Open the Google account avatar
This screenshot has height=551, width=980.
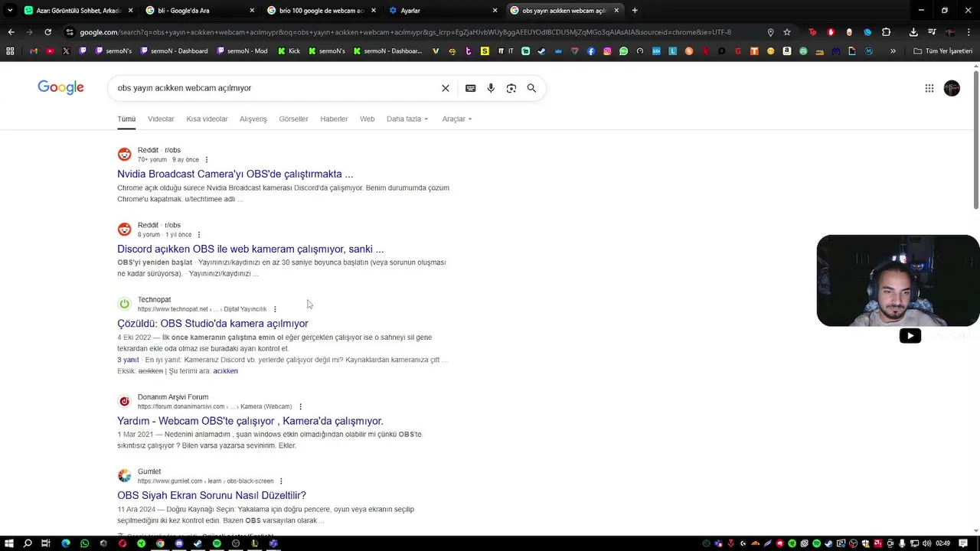[952, 88]
